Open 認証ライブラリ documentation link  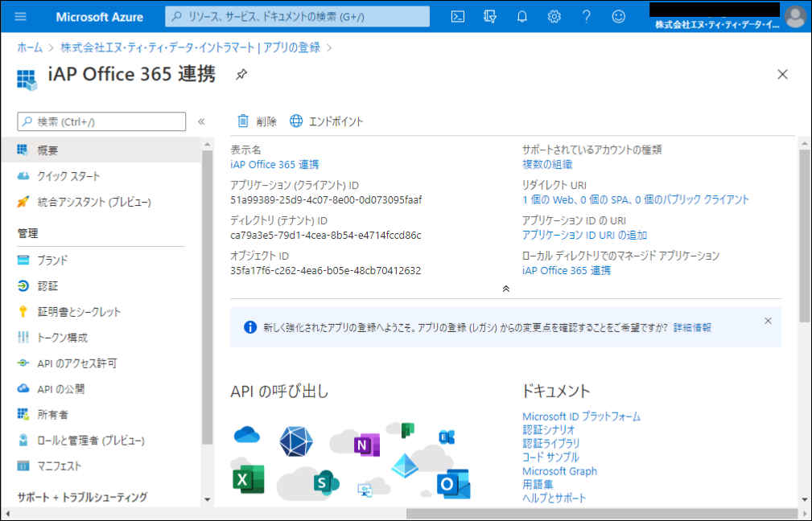pyautogui.click(x=551, y=443)
